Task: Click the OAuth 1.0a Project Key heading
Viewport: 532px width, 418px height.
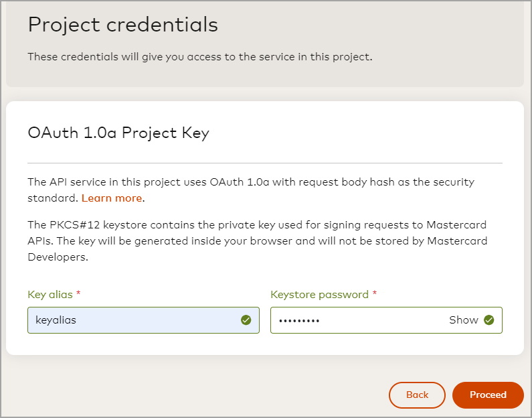Action: point(118,133)
